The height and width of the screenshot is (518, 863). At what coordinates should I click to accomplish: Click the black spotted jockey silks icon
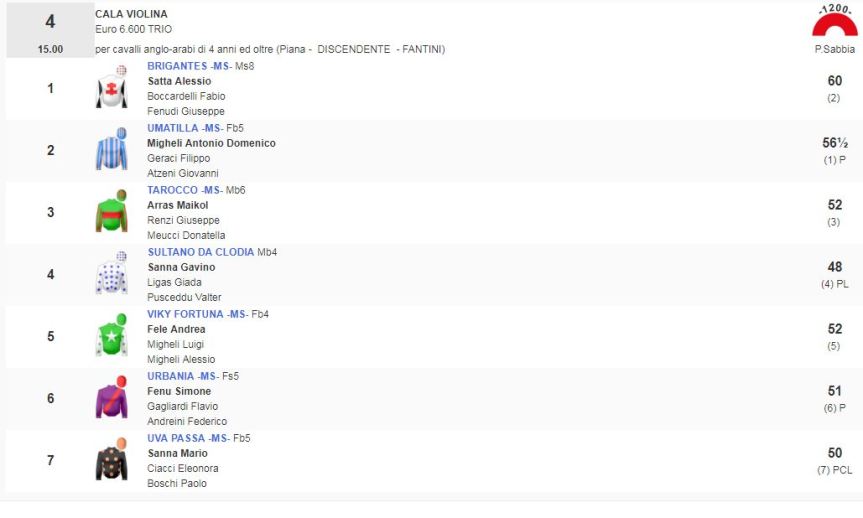111,460
